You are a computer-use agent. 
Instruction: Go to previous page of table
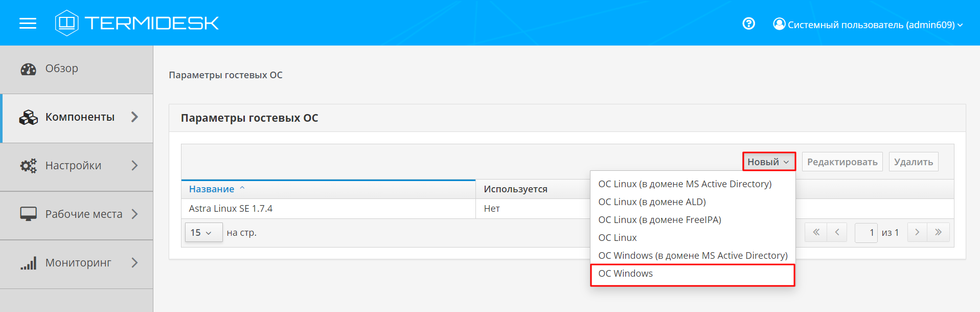[837, 232]
